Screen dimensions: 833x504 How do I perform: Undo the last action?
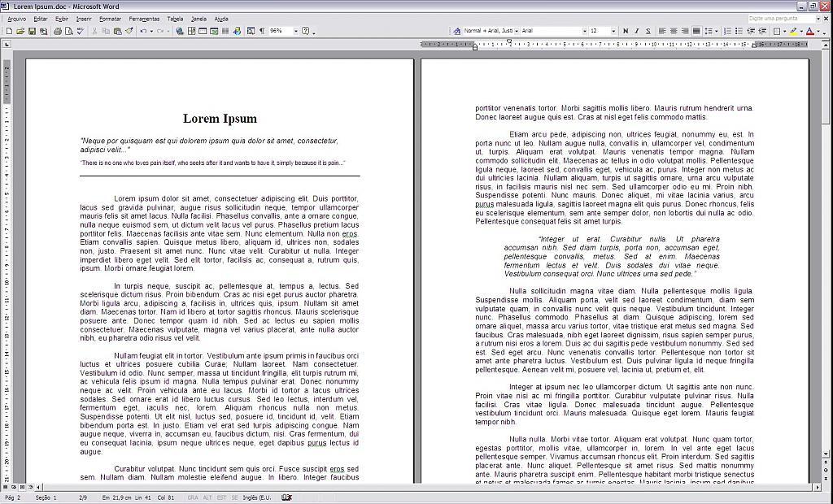tap(143, 32)
